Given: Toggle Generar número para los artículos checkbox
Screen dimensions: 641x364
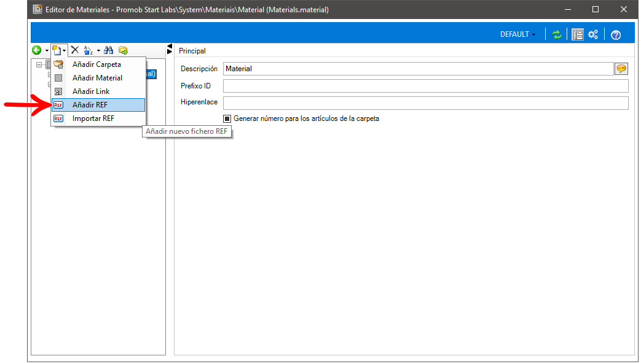Looking at the screenshot, I should [227, 118].
